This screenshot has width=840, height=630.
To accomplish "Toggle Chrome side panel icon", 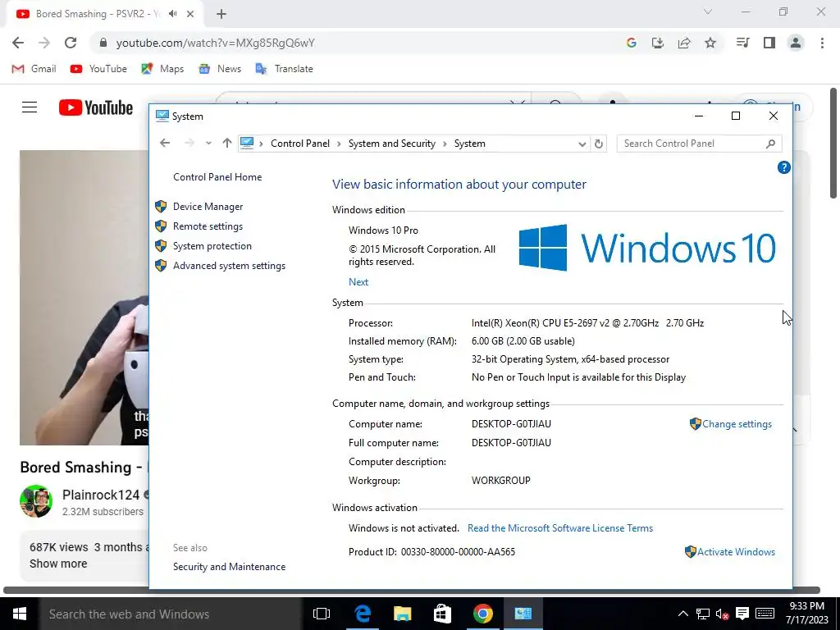I will 769,43.
